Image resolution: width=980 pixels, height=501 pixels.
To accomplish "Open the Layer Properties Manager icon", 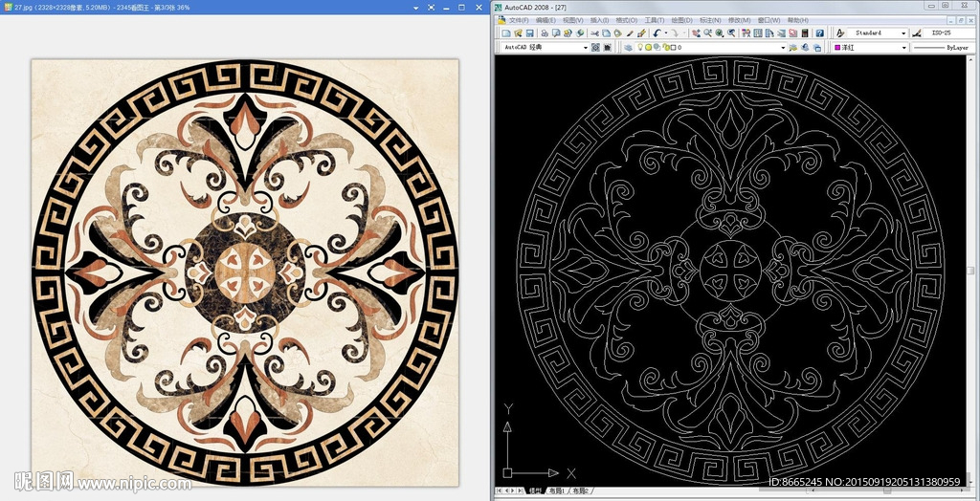I will (x=628, y=47).
